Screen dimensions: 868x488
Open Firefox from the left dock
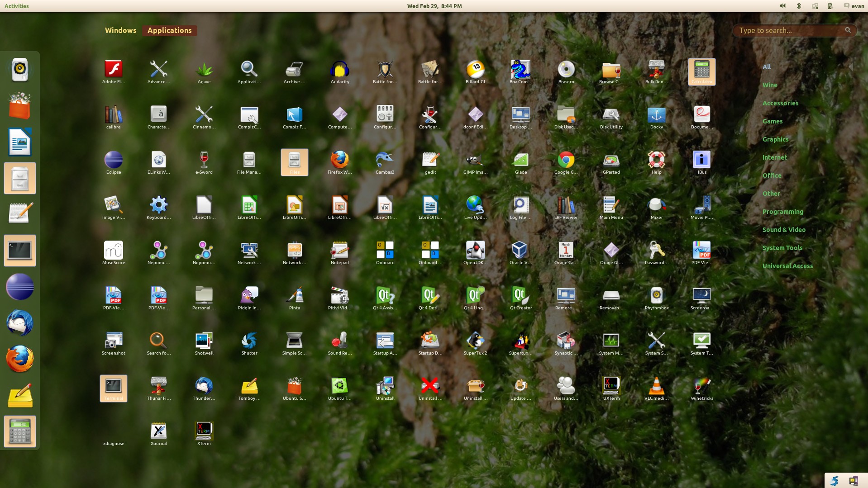coord(20,359)
